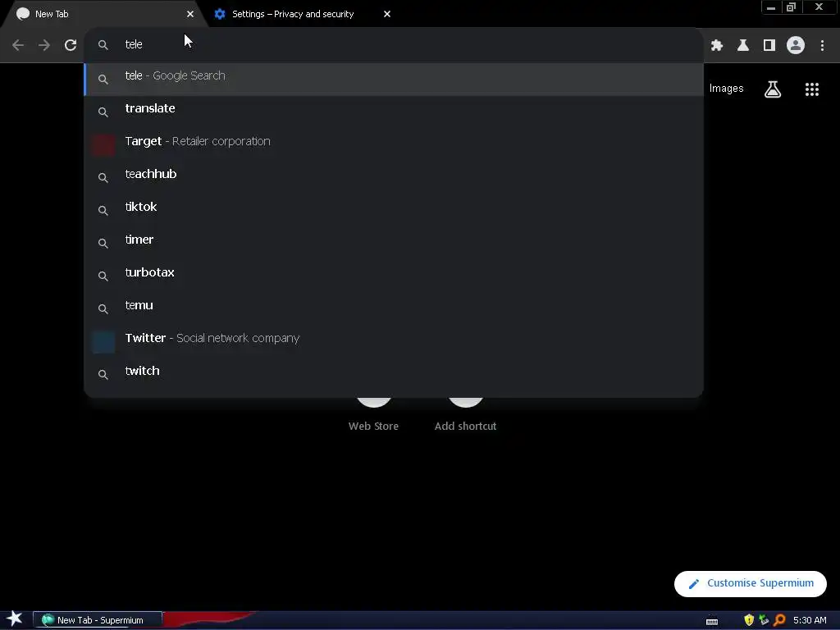
Task: Choose the twitch suggestion
Action: [x=394, y=374]
